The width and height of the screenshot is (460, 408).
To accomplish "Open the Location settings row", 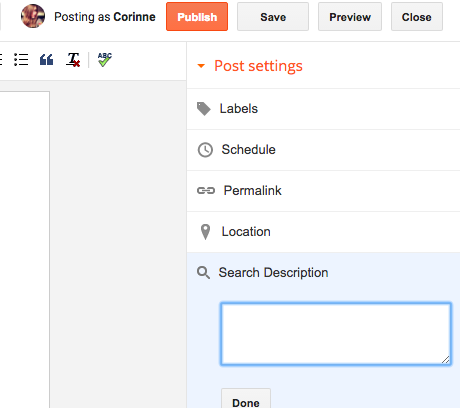I will click(x=323, y=232).
